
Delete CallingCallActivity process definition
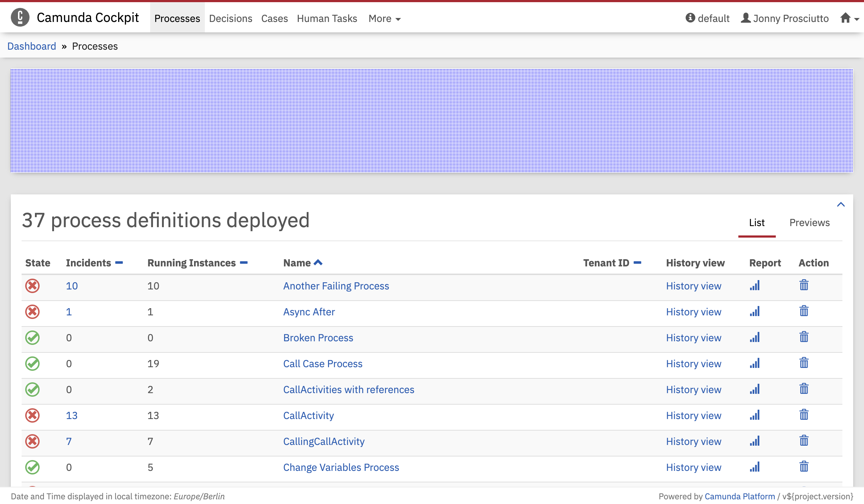[x=804, y=441]
